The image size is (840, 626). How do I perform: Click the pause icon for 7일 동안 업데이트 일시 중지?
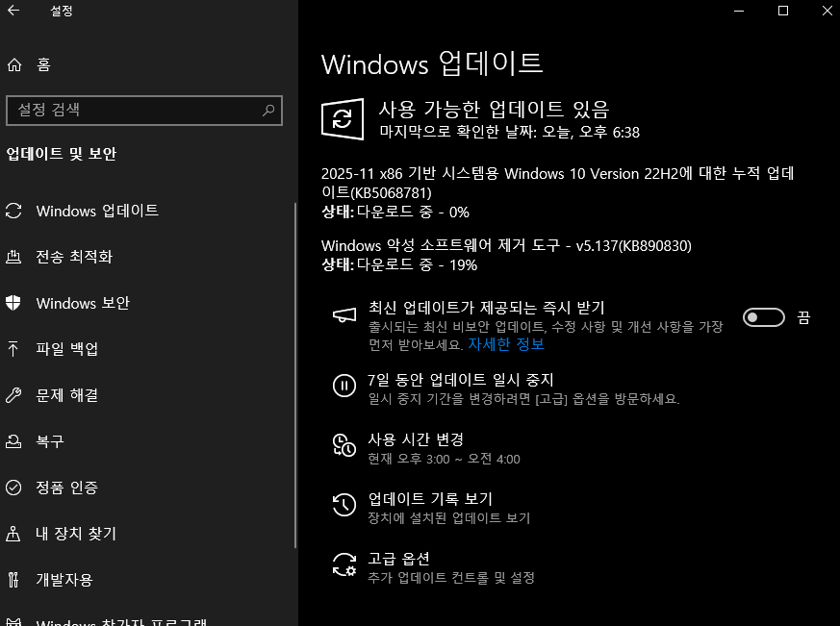pos(344,386)
